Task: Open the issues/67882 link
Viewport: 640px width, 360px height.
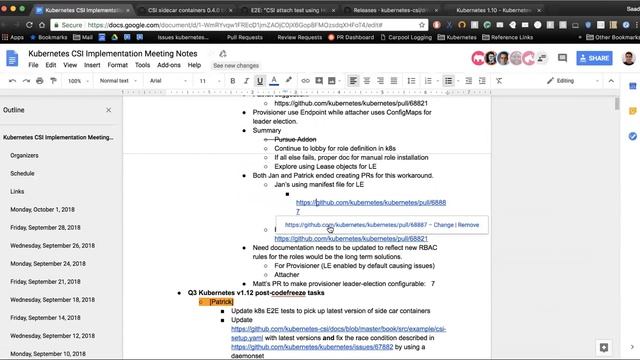Action: 312,347
